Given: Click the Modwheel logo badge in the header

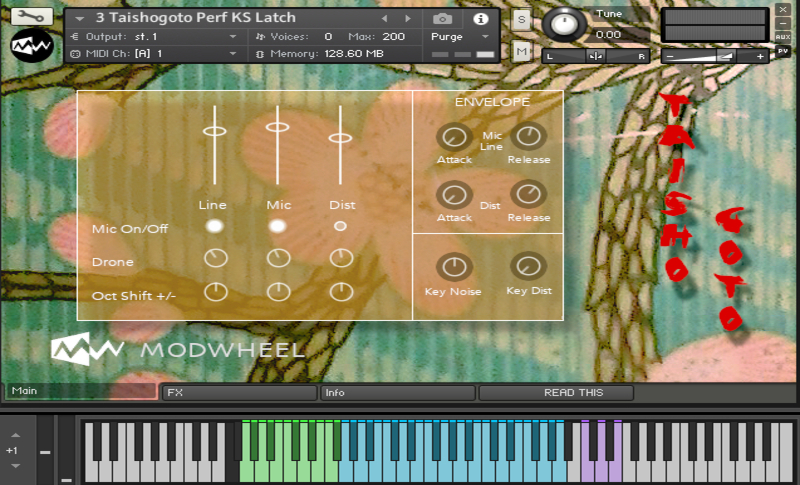Looking at the screenshot, I should 32,46.
